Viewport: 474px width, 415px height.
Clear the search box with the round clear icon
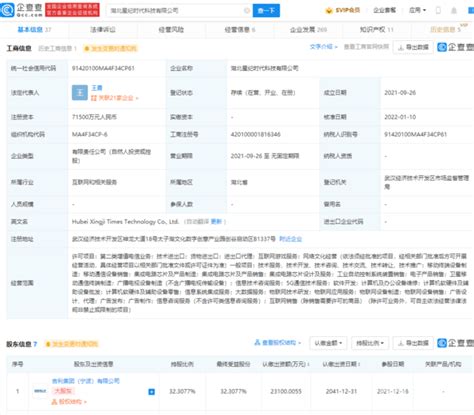pos(247,11)
